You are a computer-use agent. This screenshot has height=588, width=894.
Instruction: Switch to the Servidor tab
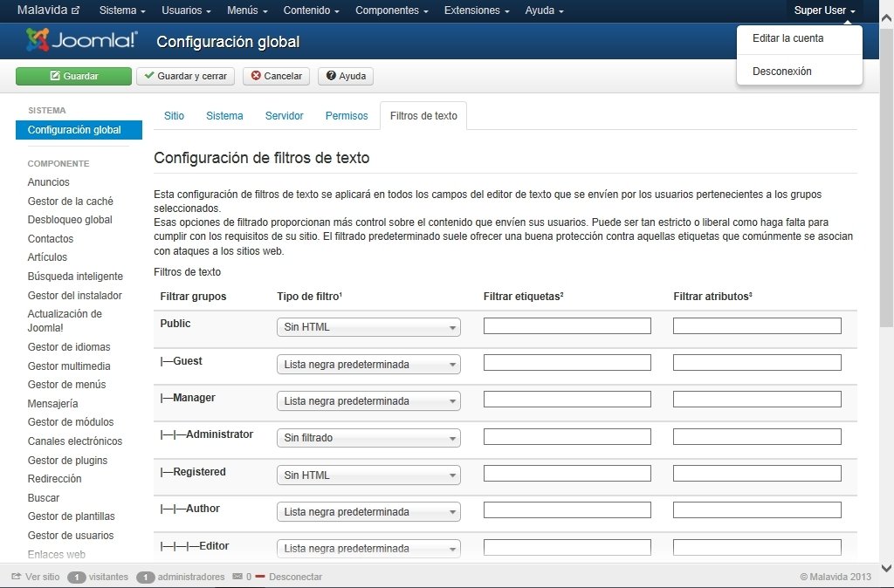coord(284,116)
